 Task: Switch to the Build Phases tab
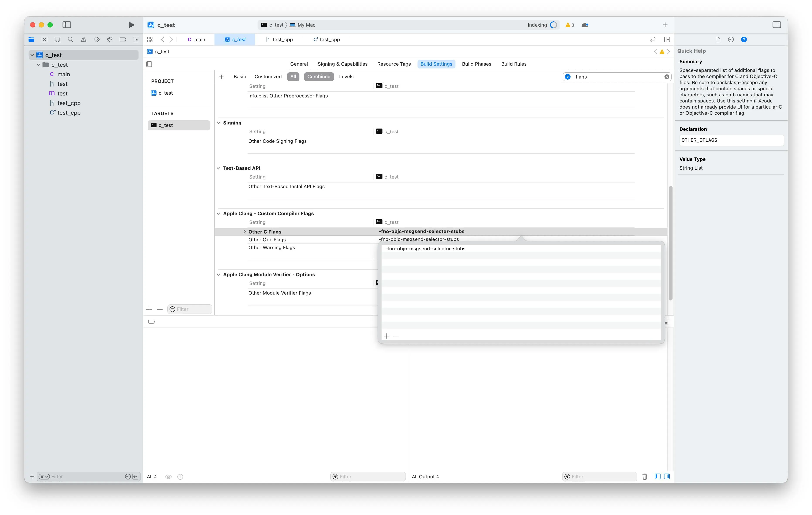[476, 64]
